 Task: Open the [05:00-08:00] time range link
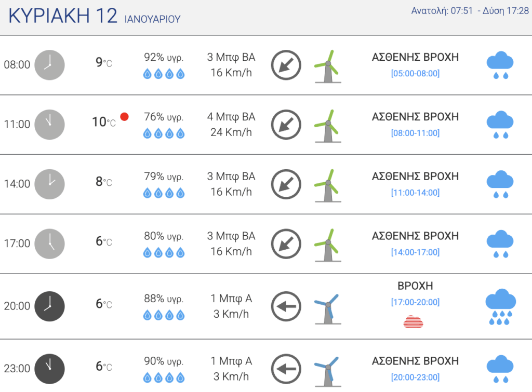click(x=415, y=73)
